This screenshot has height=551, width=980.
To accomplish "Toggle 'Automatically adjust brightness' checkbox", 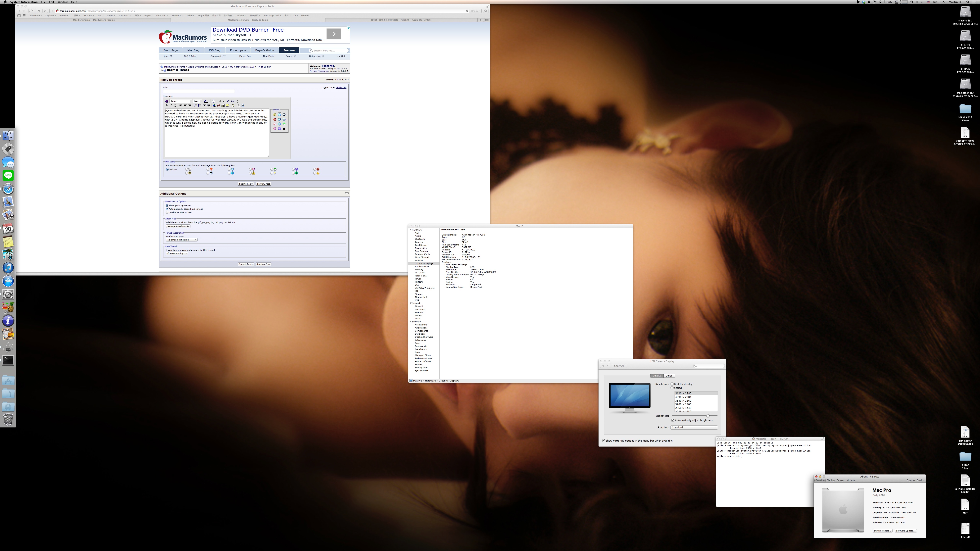I will [x=673, y=420].
